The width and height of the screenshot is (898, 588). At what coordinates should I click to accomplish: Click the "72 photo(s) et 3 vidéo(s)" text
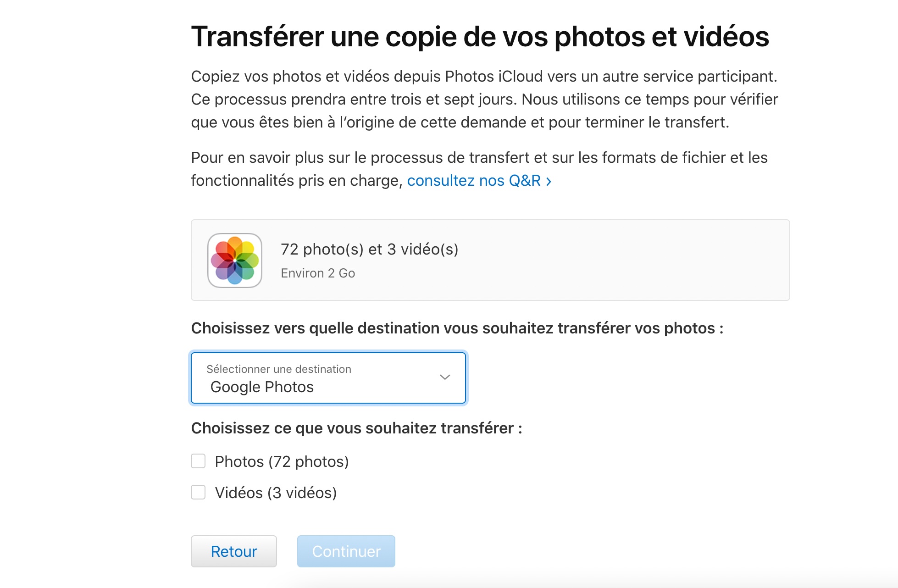tap(369, 249)
